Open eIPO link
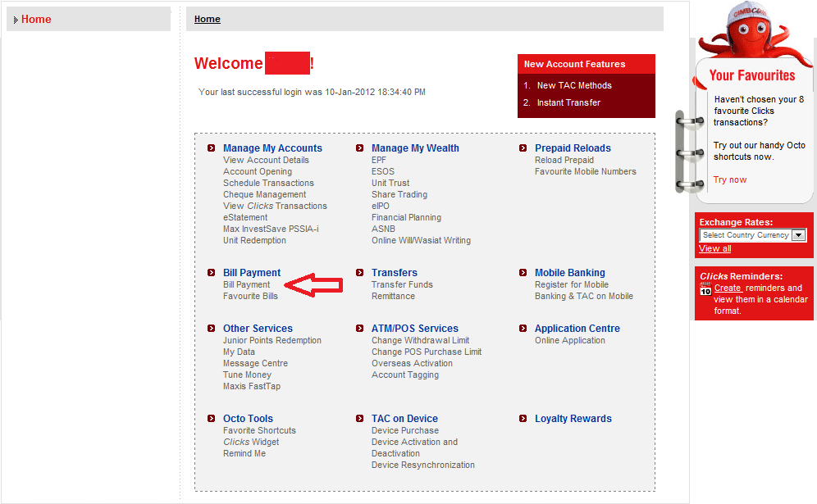 point(381,206)
